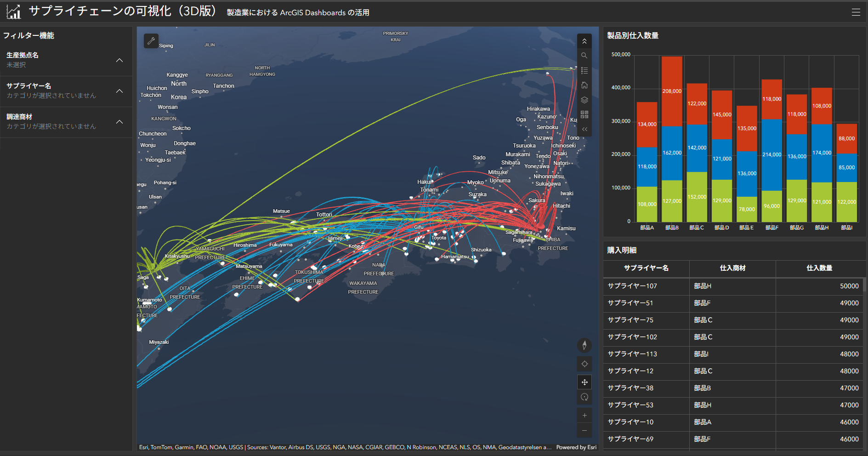
Task: Open the hamburger menu in header
Action: [856, 12]
